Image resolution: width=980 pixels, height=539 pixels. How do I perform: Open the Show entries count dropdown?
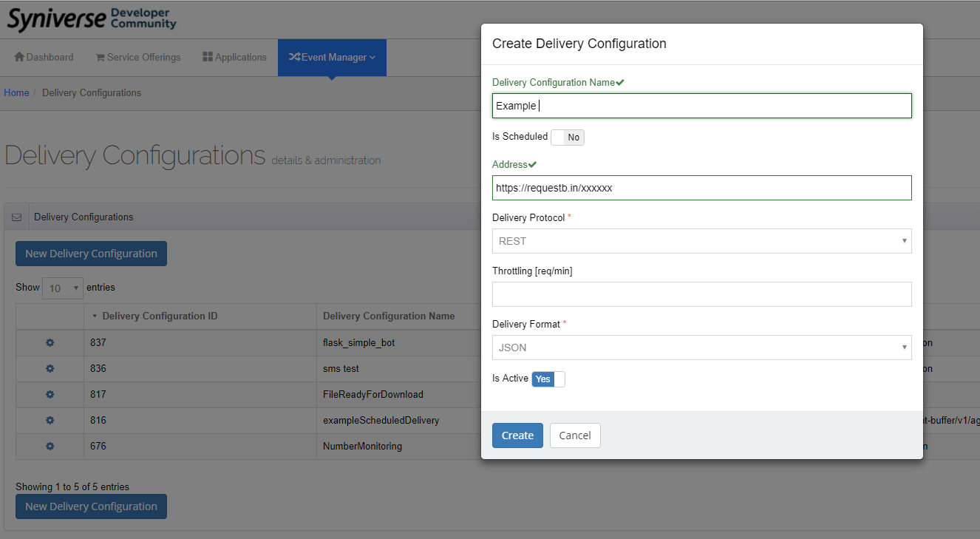(63, 288)
